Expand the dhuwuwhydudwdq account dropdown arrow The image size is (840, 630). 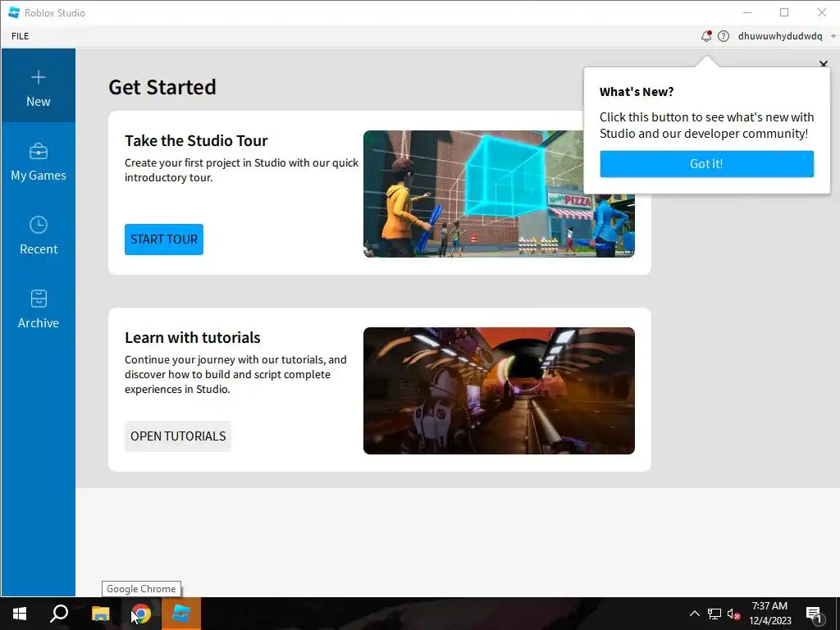833,36
